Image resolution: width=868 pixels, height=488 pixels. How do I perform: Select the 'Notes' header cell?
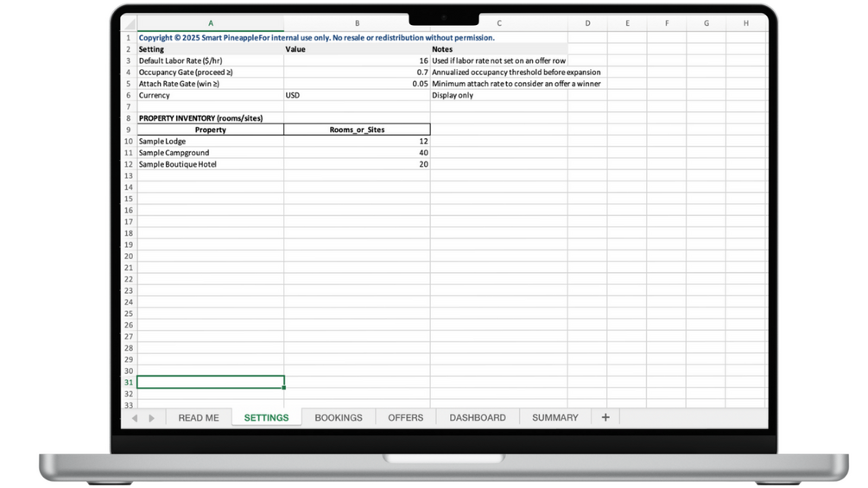click(498, 49)
